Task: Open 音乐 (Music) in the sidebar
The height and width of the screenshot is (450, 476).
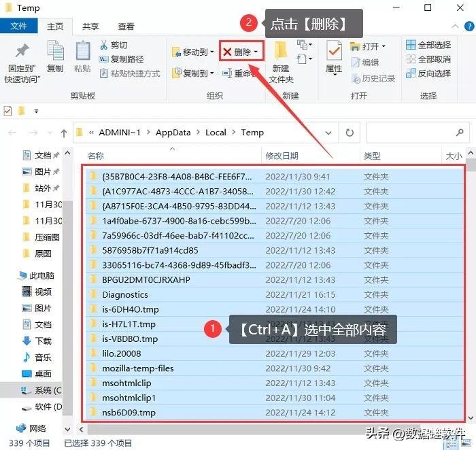Action: (37, 358)
